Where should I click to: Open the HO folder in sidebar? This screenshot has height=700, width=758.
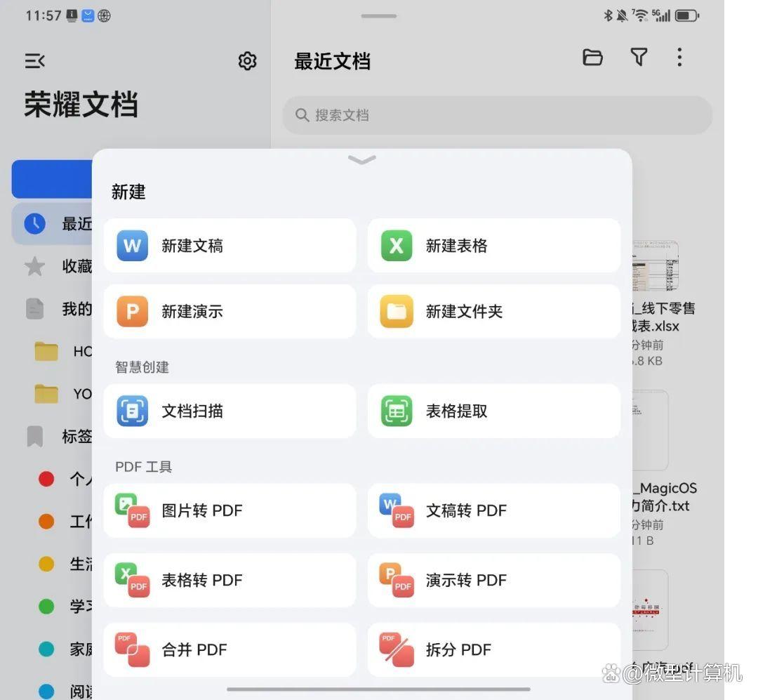pyautogui.click(x=63, y=352)
